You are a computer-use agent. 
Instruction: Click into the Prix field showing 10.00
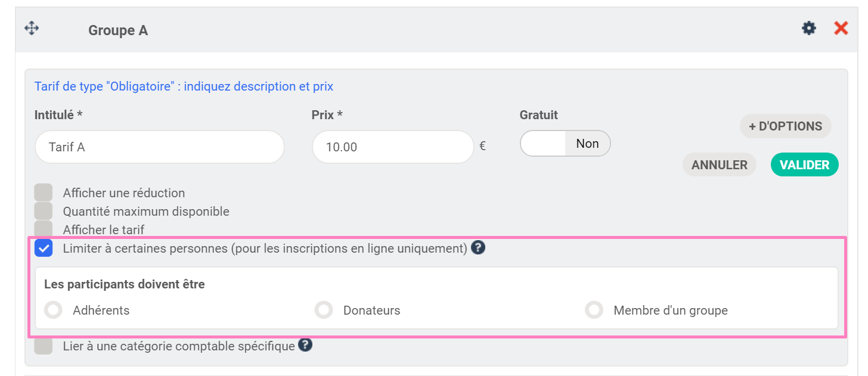(x=392, y=147)
